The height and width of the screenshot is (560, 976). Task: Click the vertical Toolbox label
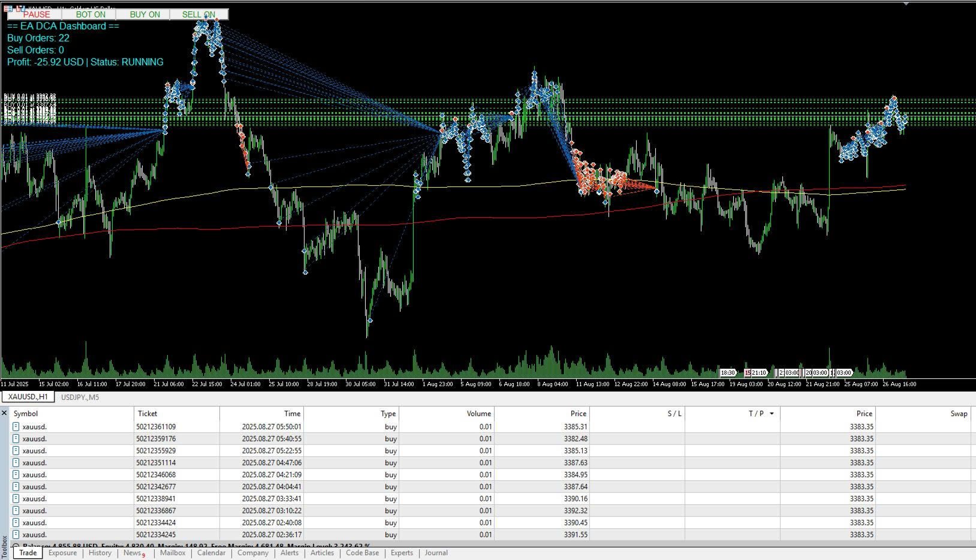tap(5, 547)
